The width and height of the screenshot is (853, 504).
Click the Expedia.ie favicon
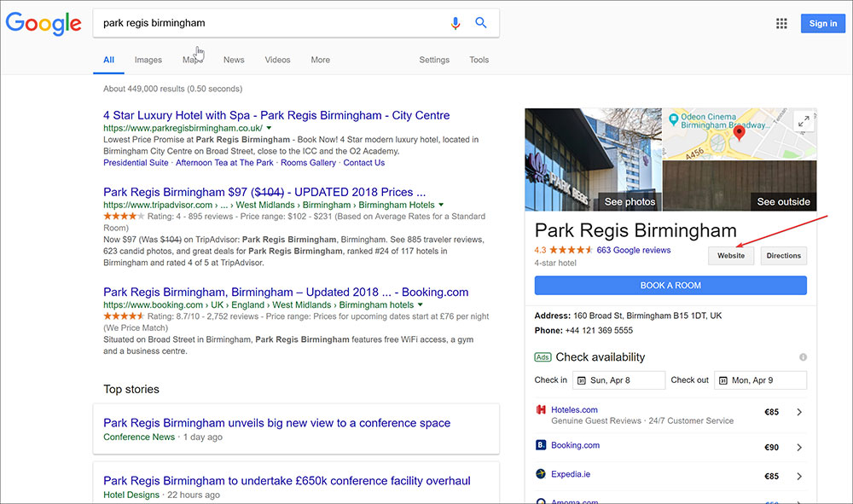[540, 473]
